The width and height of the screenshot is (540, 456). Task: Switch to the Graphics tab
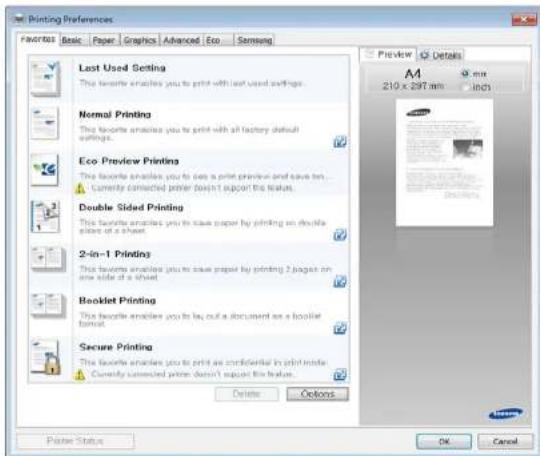[140, 40]
